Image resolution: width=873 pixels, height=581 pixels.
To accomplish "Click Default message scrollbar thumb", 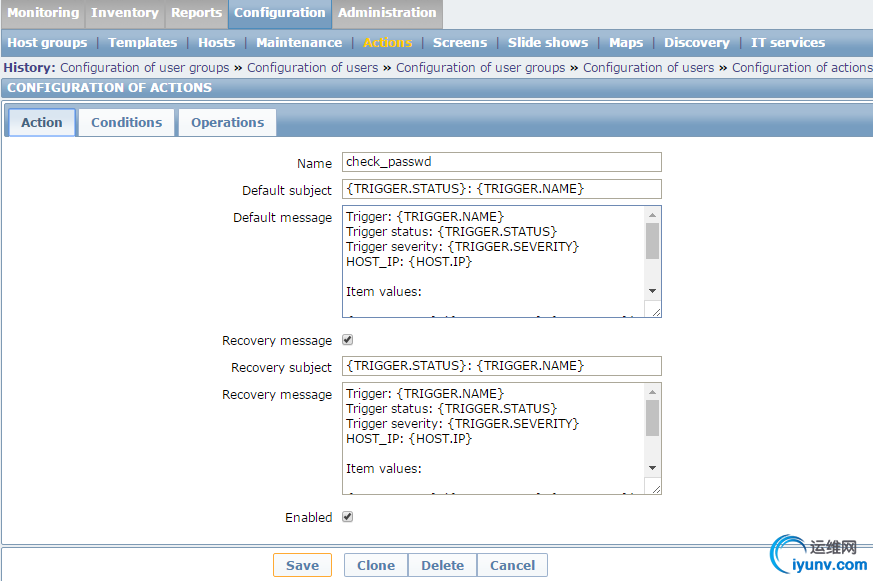I will 653,241.
